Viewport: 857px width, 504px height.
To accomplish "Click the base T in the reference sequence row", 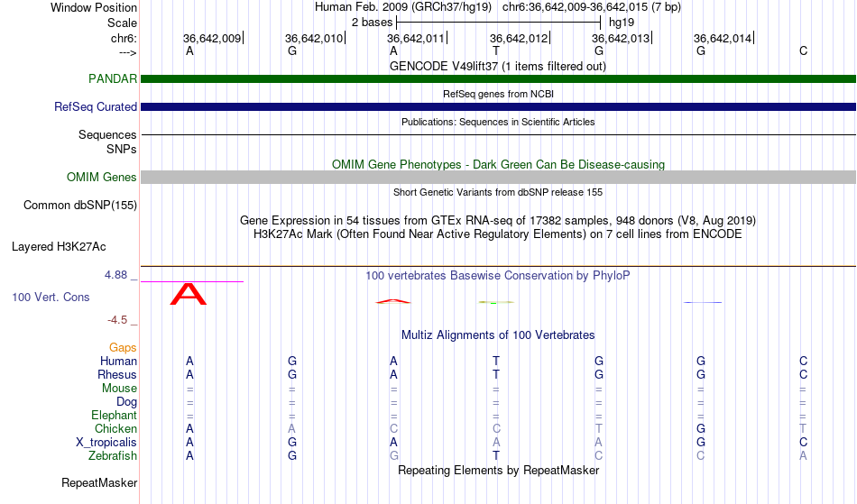I will pos(496,50).
